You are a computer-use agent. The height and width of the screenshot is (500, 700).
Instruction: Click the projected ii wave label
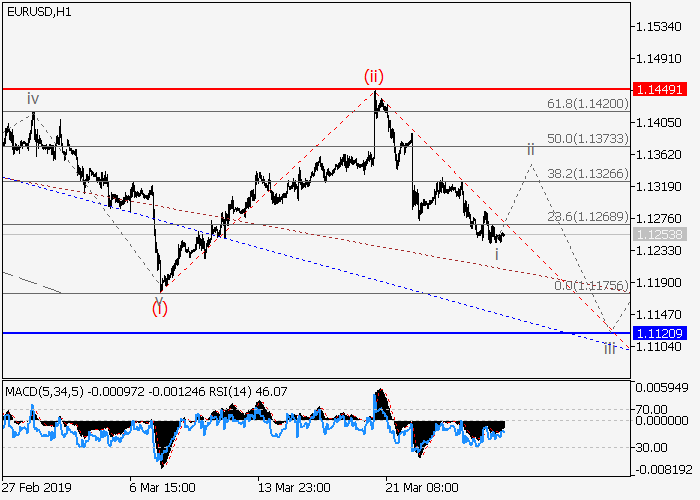tap(531, 148)
